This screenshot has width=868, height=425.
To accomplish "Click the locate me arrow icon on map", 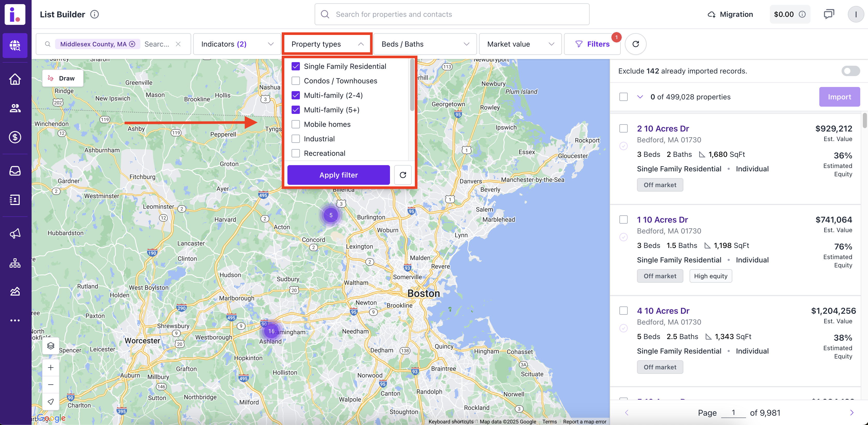I will [50, 402].
